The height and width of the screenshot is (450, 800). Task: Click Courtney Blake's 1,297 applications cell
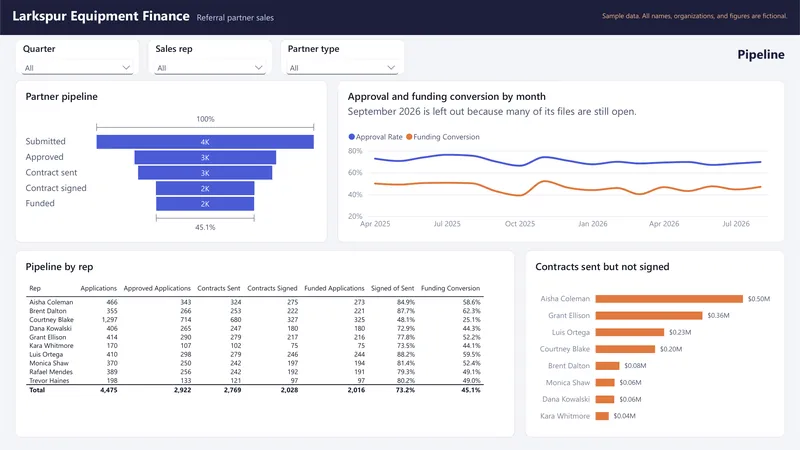pos(110,319)
